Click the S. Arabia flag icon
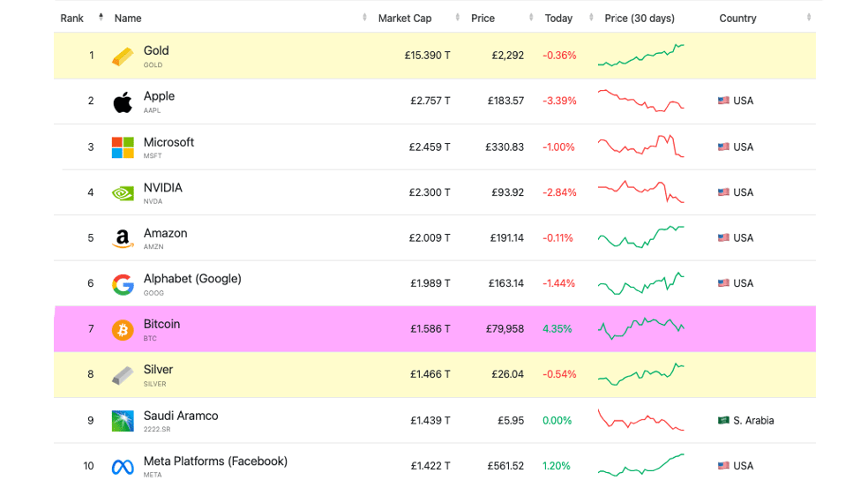The width and height of the screenshot is (868, 488). (723, 420)
